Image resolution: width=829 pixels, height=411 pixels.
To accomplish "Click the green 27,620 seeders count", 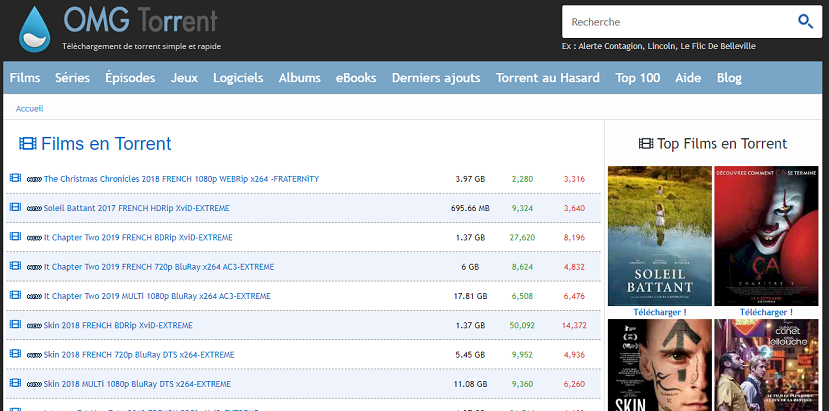I will click(x=522, y=238).
